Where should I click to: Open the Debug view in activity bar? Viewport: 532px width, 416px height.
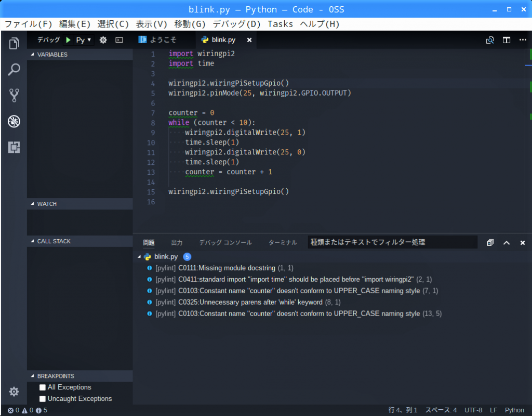coord(14,121)
